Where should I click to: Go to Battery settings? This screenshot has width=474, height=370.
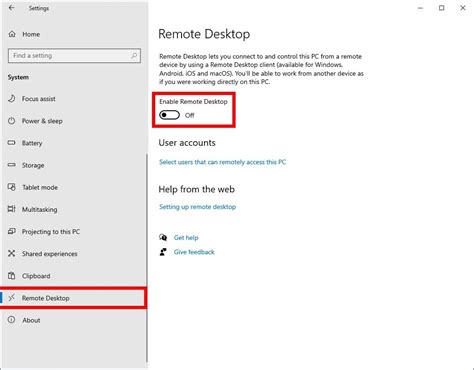click(32, 143)
